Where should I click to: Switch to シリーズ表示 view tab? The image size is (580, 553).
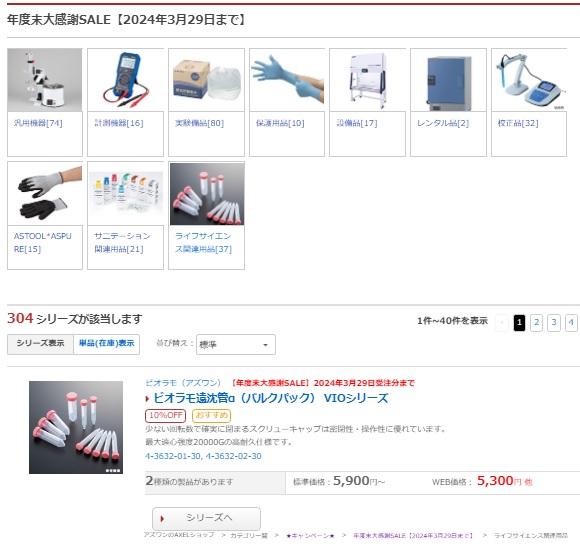click(40, 344)
